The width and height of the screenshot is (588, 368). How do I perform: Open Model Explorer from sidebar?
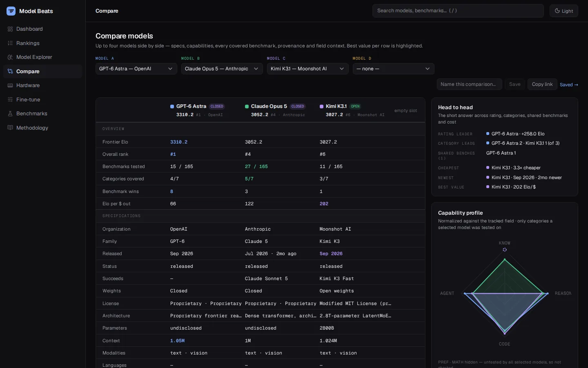coord(42,57)
